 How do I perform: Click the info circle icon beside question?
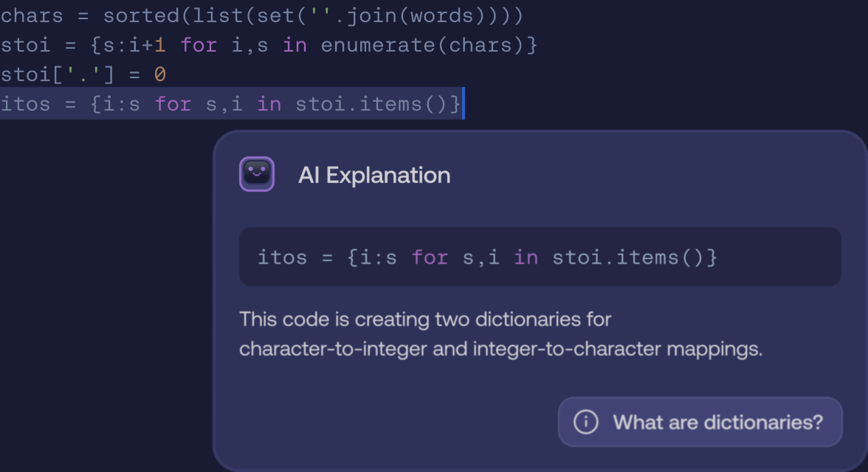585,421
